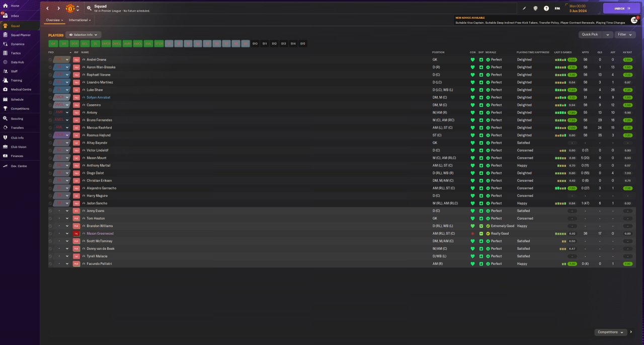The image size is (644, 345).
Task: Toggle selection circle for Jonny Evans
Action: (x=50, y=211)
